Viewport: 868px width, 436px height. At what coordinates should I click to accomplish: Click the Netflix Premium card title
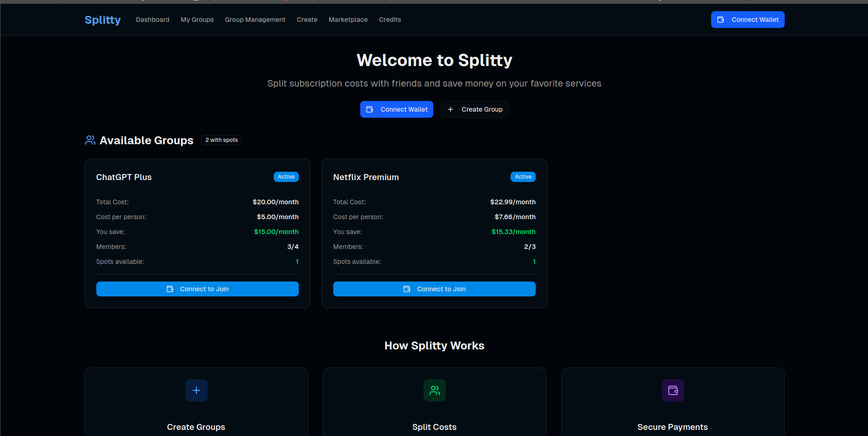366,177
